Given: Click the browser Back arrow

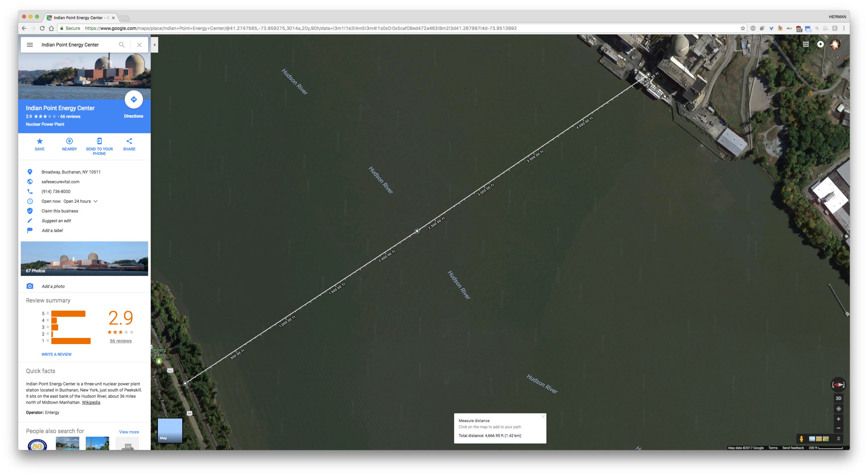Looking at the screenshot, I should [x=24, y=28].
